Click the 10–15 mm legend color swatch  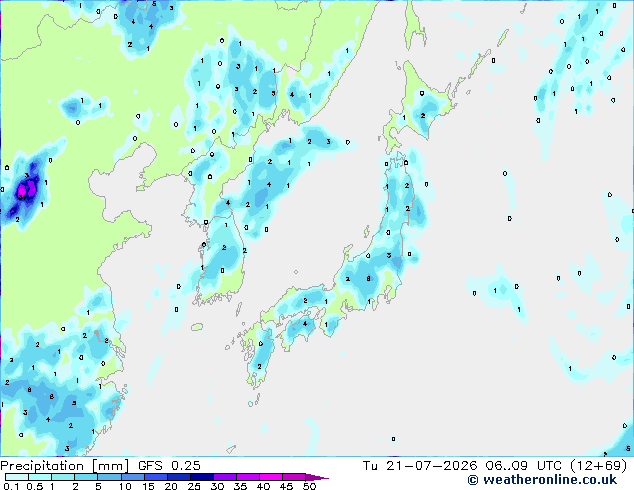pos(132,477)
